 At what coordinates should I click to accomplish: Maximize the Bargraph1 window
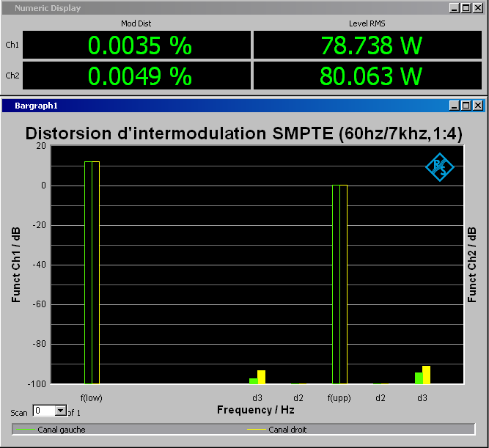[x=466, y=106]
